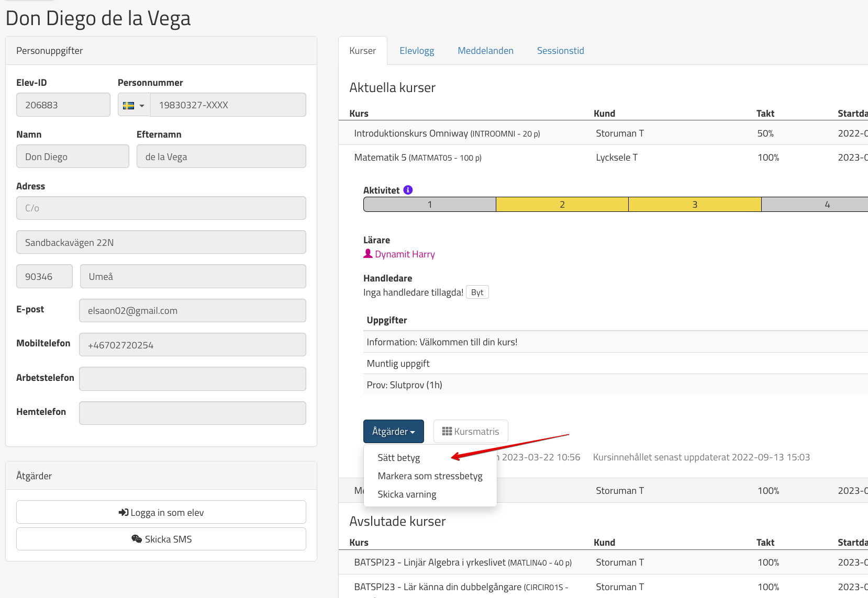
Task: Expand the Introduktionskurs Omniway course row
Action: tap(447, 133)
